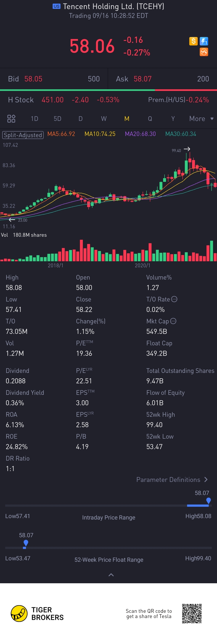Toggle the Split-Adjusted setting

click(x=23, y=135)
